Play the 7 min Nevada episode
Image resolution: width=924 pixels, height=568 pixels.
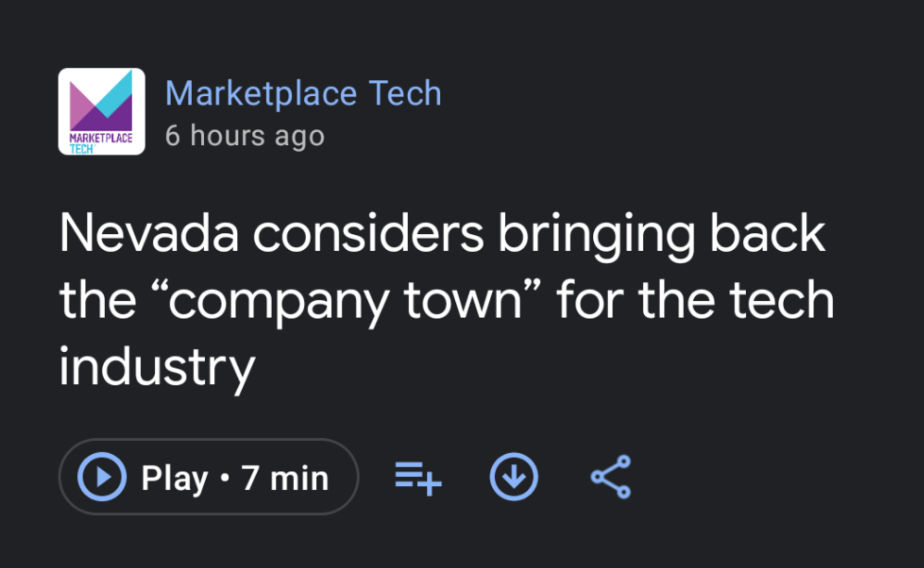click(208, 477)
